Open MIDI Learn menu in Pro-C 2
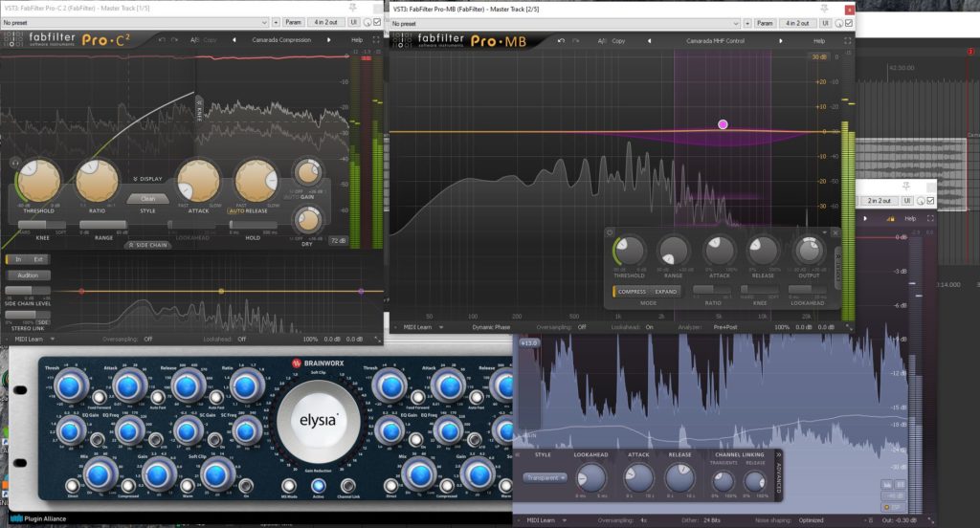This screenshot has height=528, width=980. (x=34, y=339)
